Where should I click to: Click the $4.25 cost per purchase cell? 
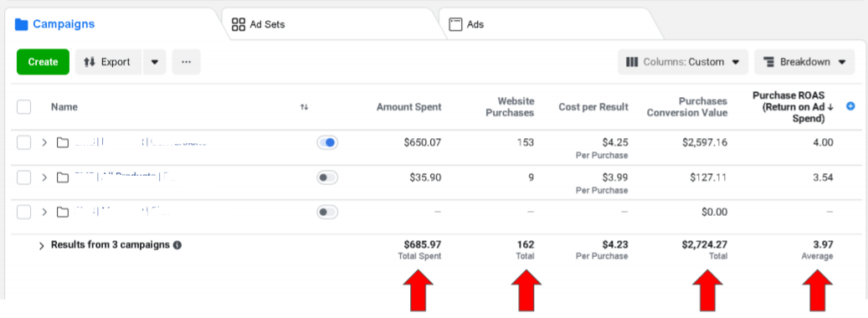pyautogui.click(x=615, y=143)
